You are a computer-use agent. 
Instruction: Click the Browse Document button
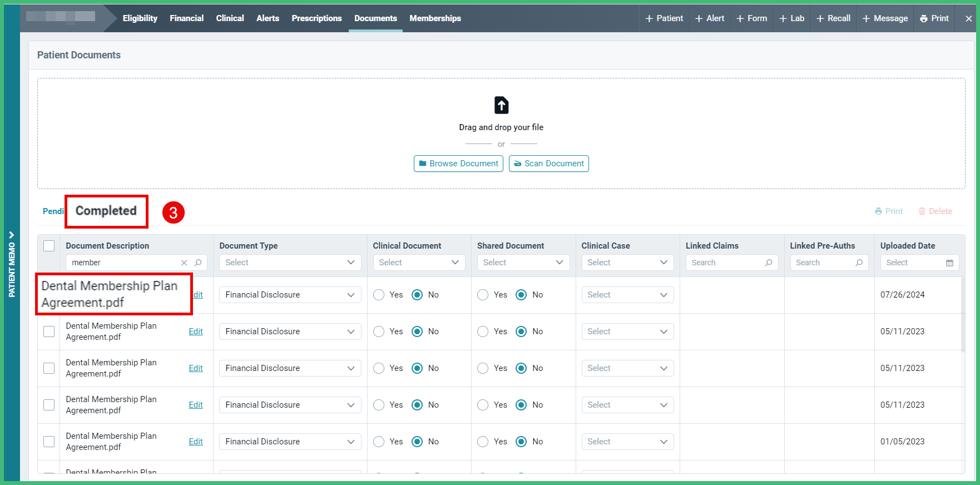tap(458, 164)
